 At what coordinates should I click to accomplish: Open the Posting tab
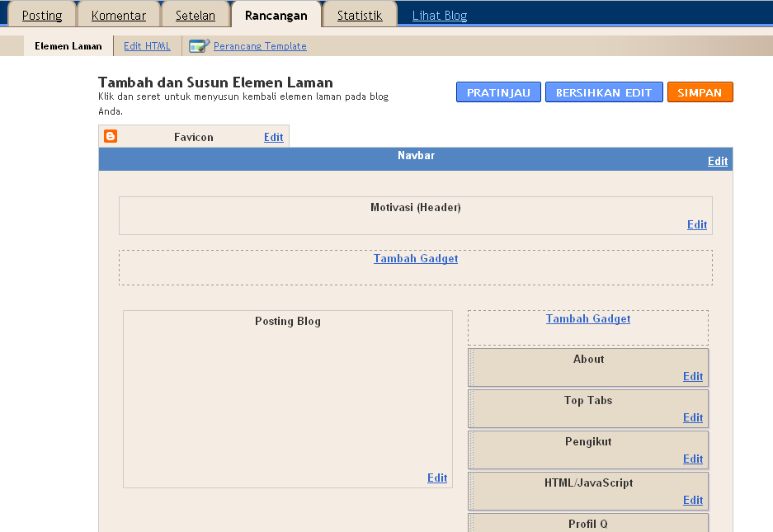tap(42, 16)
